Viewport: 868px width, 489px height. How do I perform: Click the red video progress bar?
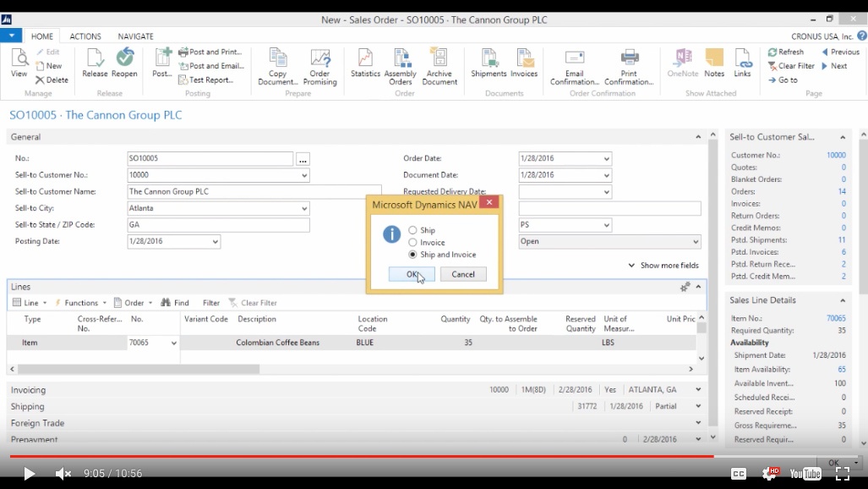point(338,456)
